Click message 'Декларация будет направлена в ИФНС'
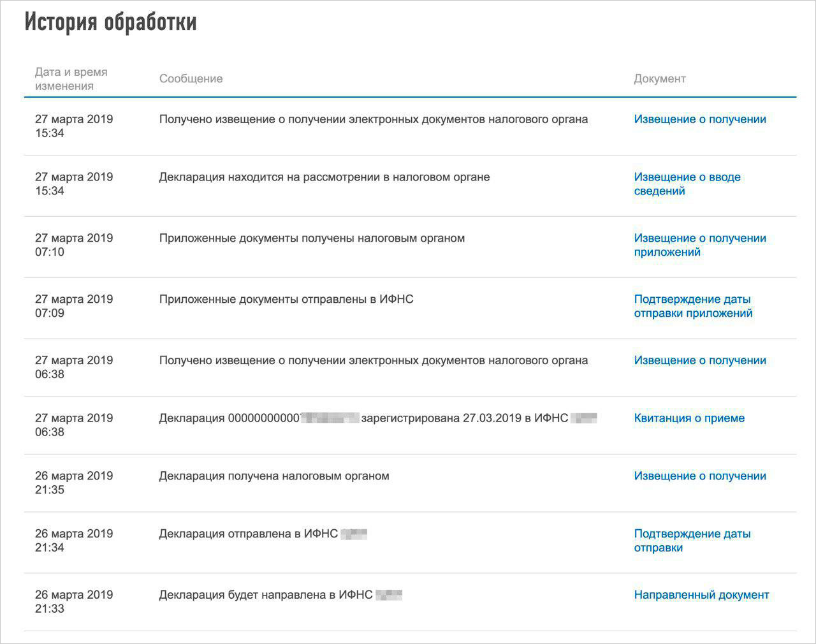The image size is (816, 644). coord(265,595)
